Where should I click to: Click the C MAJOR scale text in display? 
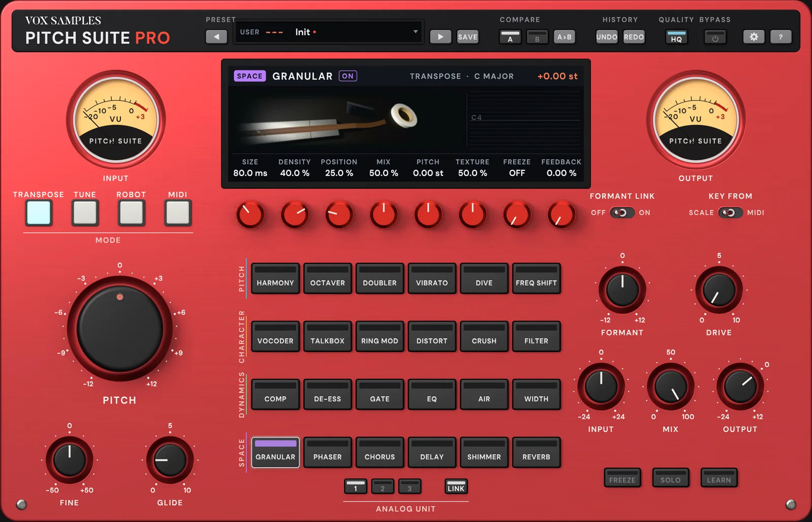click(x=494, y=76)
